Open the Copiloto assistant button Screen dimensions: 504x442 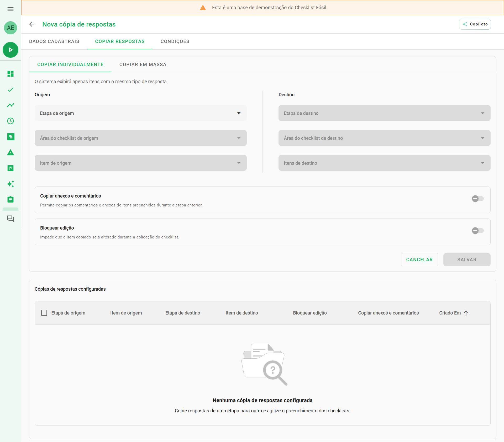pyautogui.click(x=475, y=24)
